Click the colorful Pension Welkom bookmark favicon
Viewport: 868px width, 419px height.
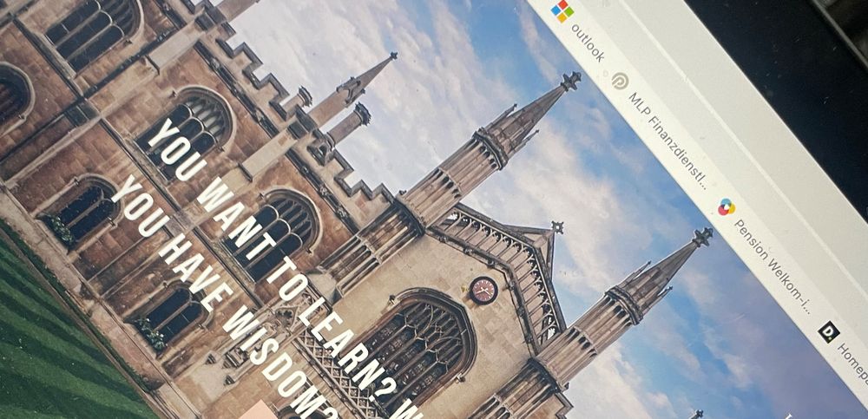pyautogui.click(x=727, y=207)
